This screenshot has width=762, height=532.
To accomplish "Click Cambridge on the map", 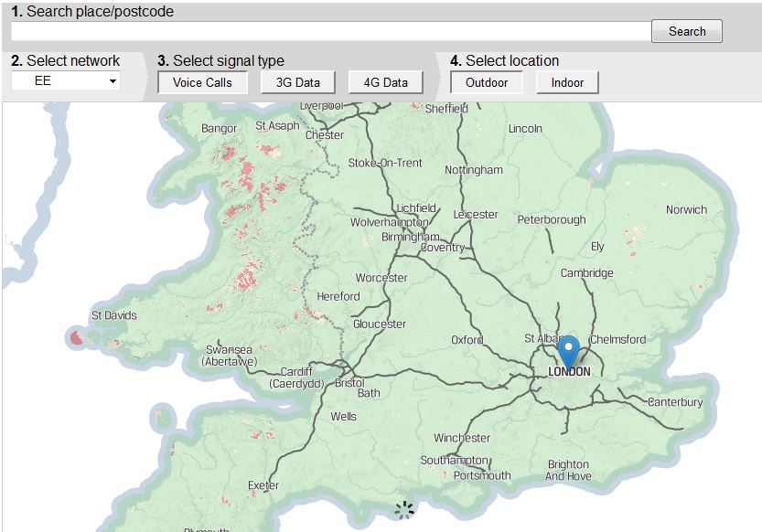I will click(x=586, y=273).
